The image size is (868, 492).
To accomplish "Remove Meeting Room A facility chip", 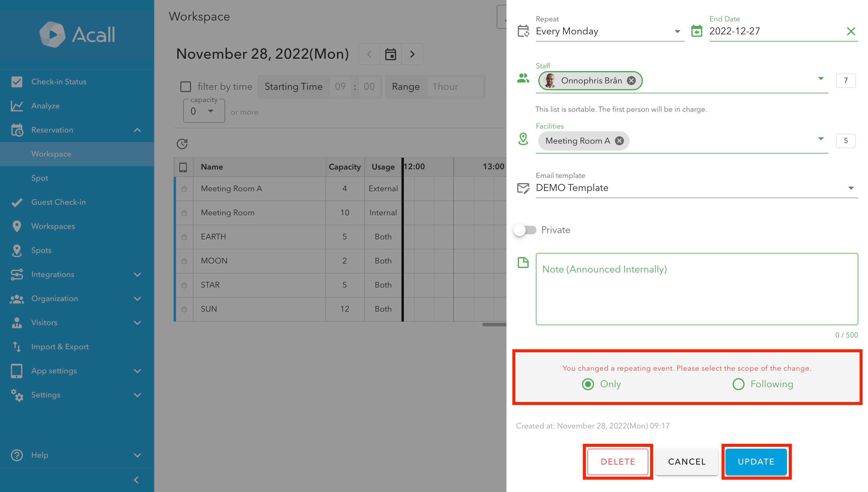I will point(619,141).
